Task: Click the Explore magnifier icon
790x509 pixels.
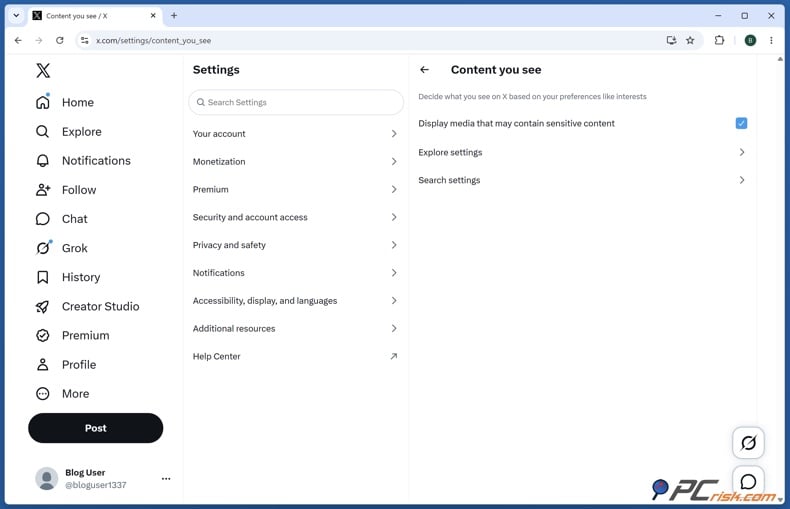Action: (43, 132)
